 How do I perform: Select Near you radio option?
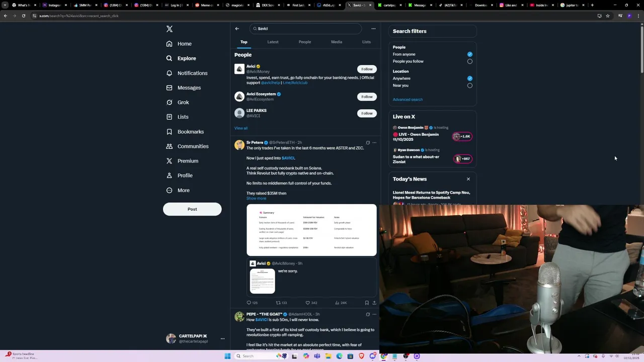point(470,85)
